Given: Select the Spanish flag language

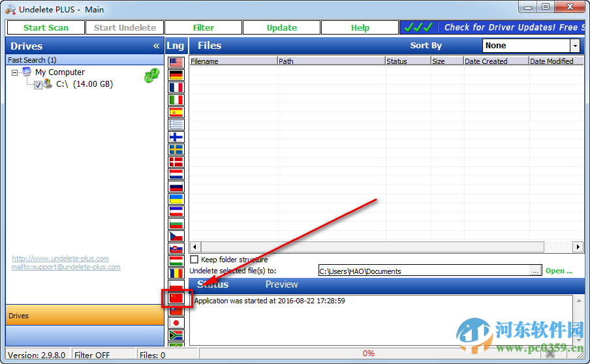Looking at the screenshot, I should coord(176,112).
